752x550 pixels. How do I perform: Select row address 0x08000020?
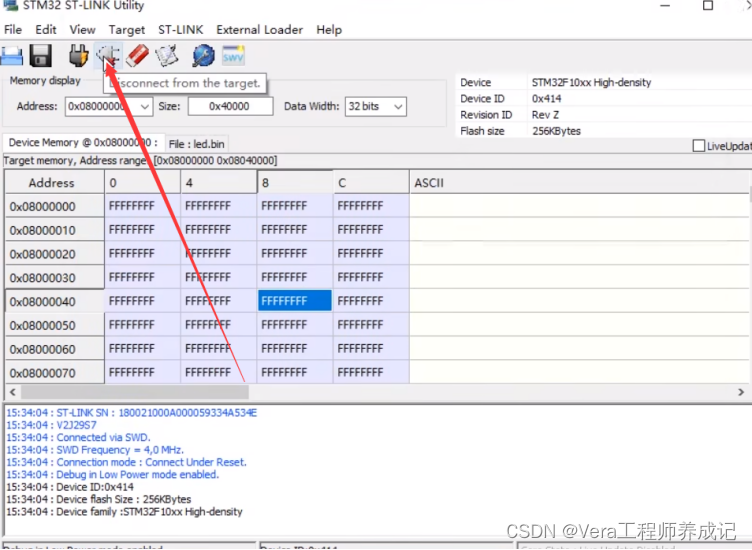(54, 254)
